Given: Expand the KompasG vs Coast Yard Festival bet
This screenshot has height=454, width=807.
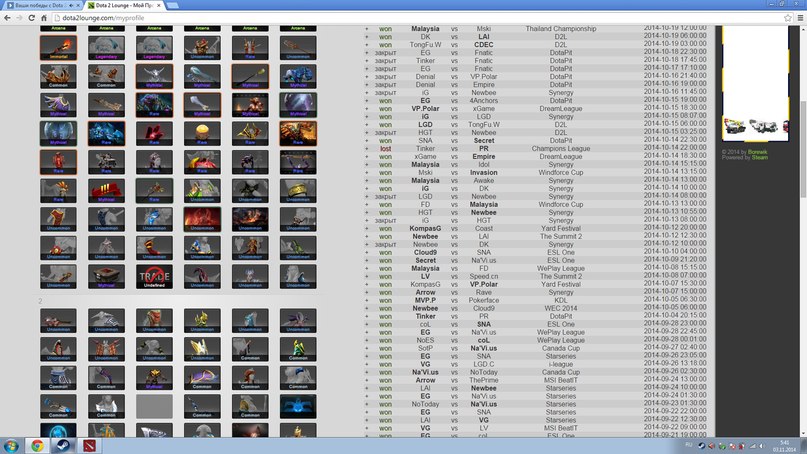Looking at the screenshot, I should point(367,229).
